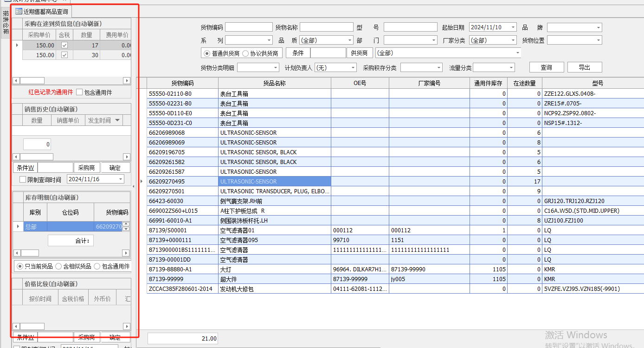Open the 货物分类明细 dropdown
The image size is (644, 348).
click(275, 68)
